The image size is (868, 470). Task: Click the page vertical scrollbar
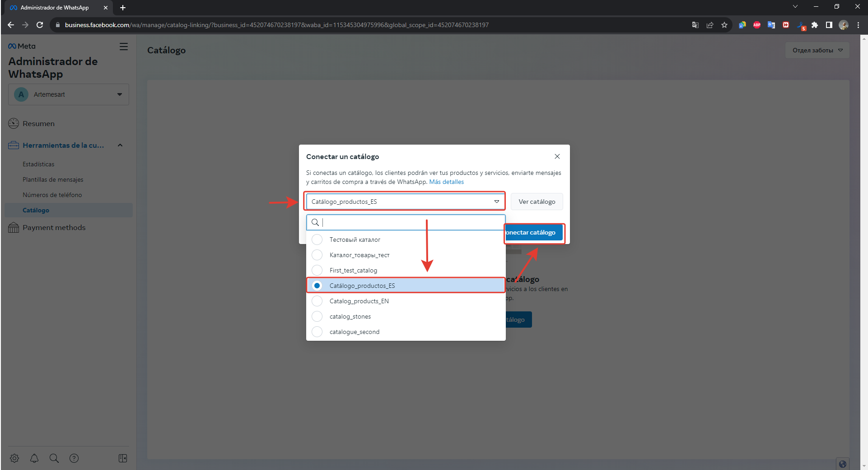(864, 252)
